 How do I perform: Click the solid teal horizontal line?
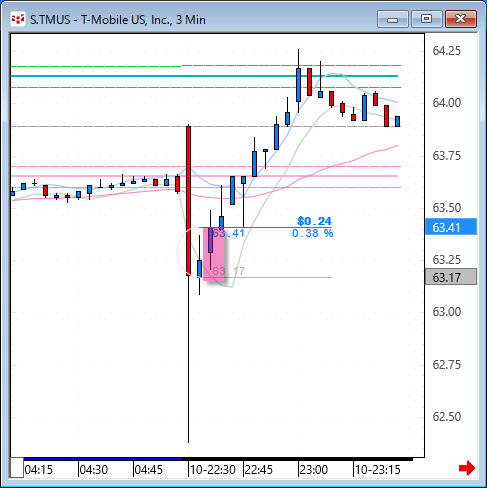tap(204, 76)
